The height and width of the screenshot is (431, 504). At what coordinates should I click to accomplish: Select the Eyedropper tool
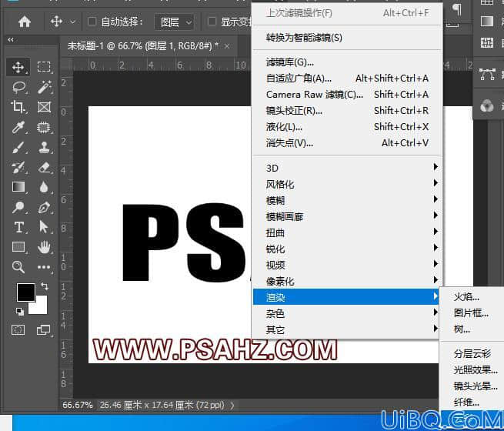(x=18, y=127)
